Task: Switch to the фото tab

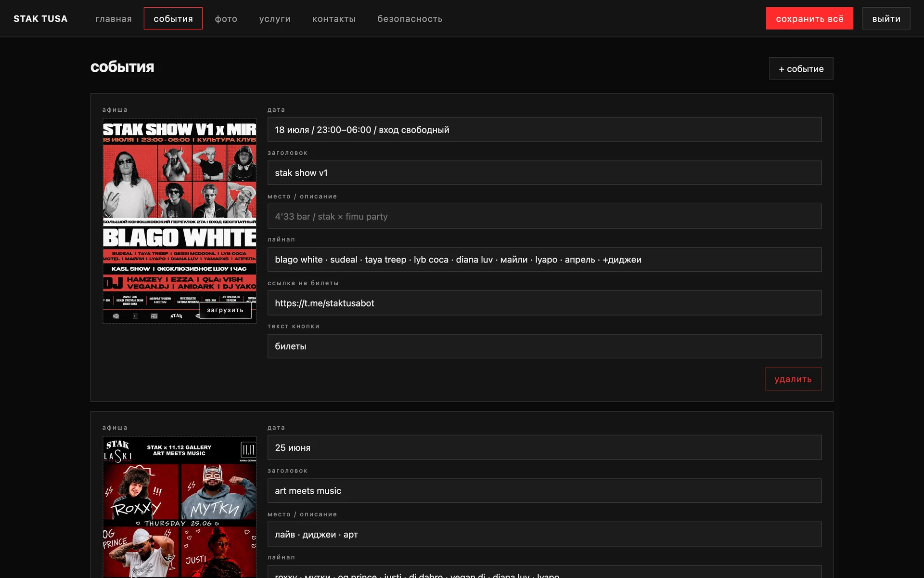Action: point(226,19)
